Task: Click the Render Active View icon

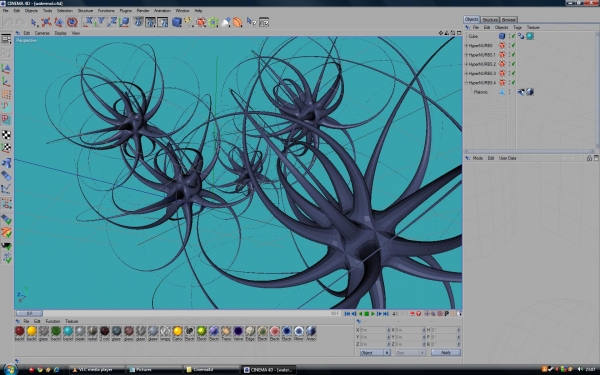Action: [139, 22]
